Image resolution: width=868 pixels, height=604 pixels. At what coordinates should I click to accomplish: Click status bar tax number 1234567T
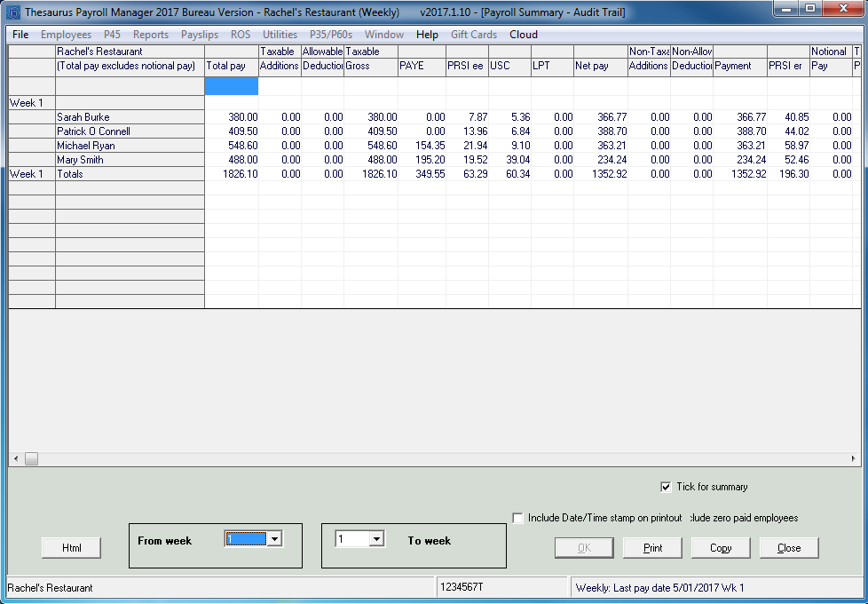462,587
